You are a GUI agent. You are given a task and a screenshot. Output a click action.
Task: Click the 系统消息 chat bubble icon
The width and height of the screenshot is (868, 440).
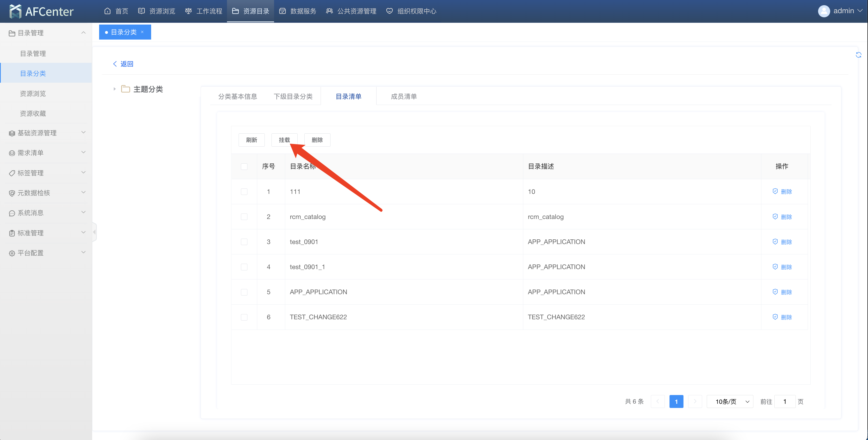12,213
